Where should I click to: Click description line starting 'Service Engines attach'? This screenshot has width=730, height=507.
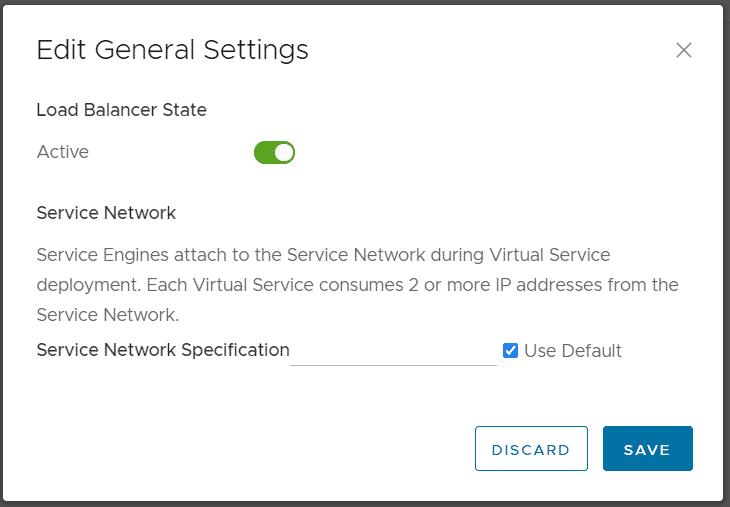coord(323,255)
